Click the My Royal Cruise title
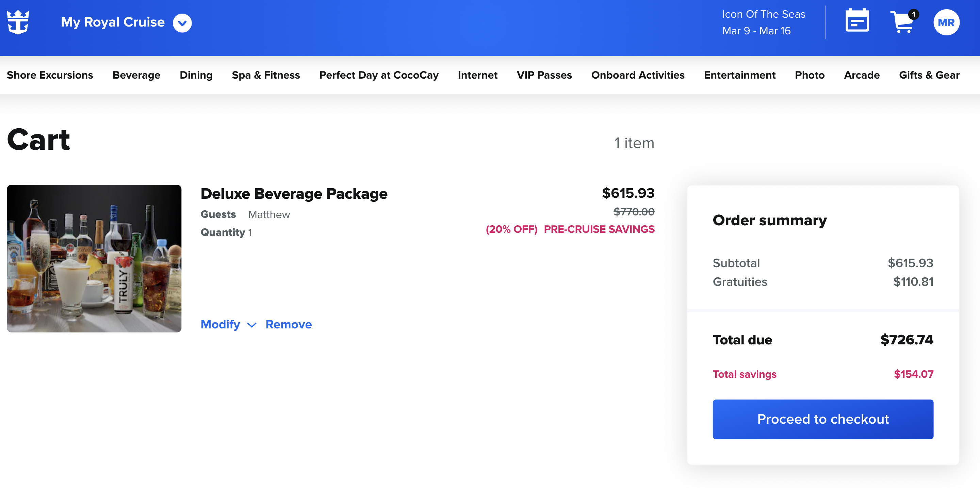Screen dimensions: 980x488 click(x=113, y=22)
